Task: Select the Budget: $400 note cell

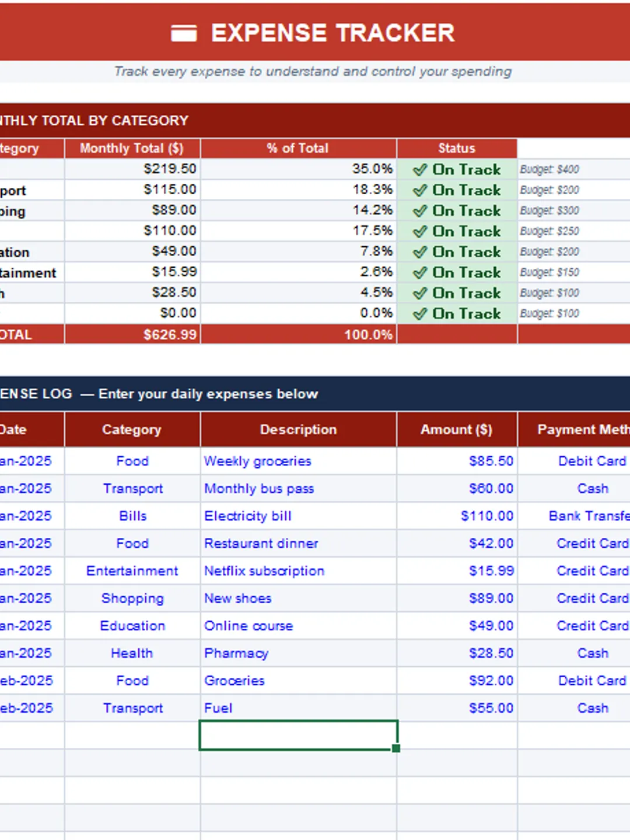Action: point(574,169)
